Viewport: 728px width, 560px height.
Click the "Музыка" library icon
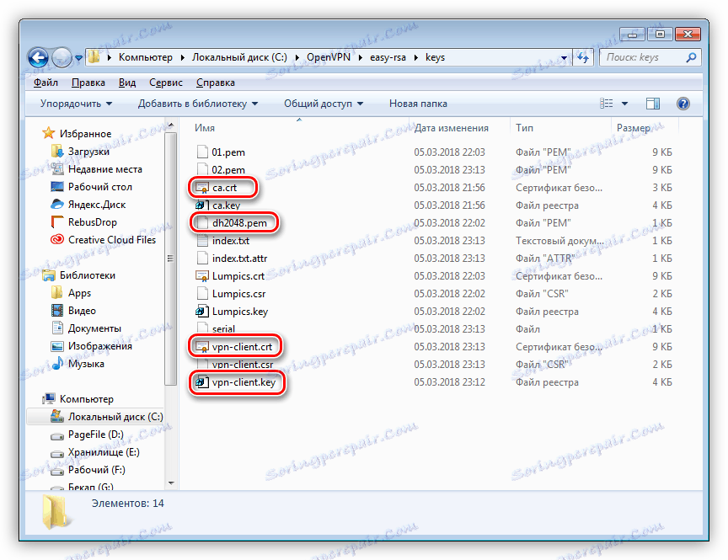click(56, 364)
